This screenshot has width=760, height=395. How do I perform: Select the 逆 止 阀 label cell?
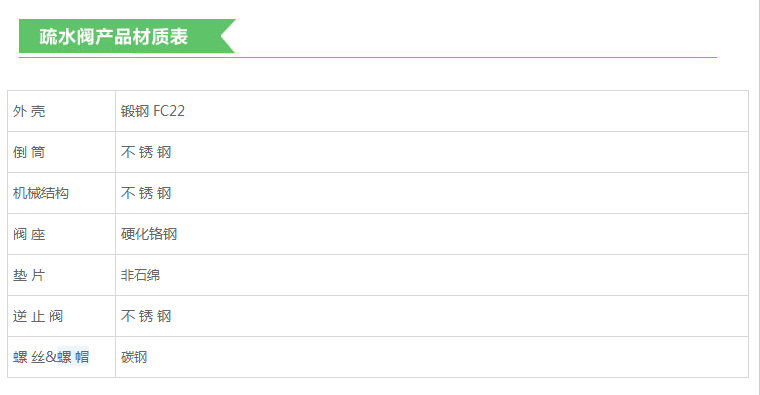click(62, 316)
